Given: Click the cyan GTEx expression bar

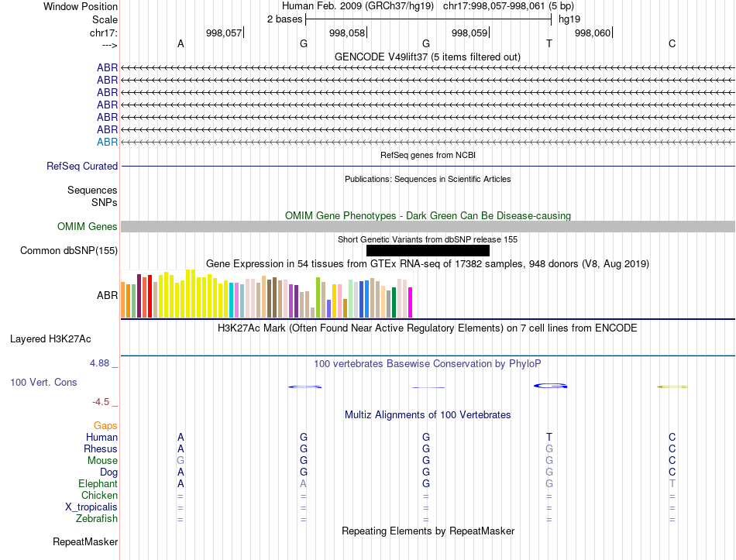Looking at the screenshot, I should point(232,301).
